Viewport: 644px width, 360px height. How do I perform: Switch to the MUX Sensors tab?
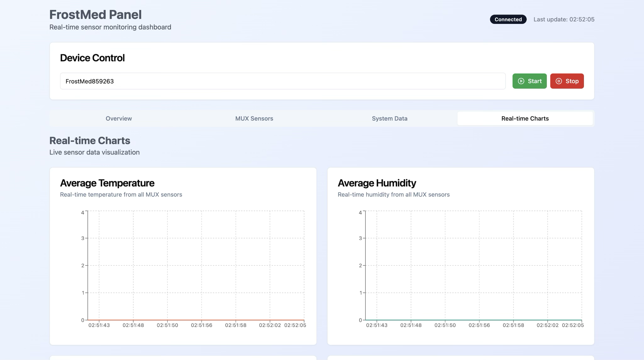[x=254, y=118]
